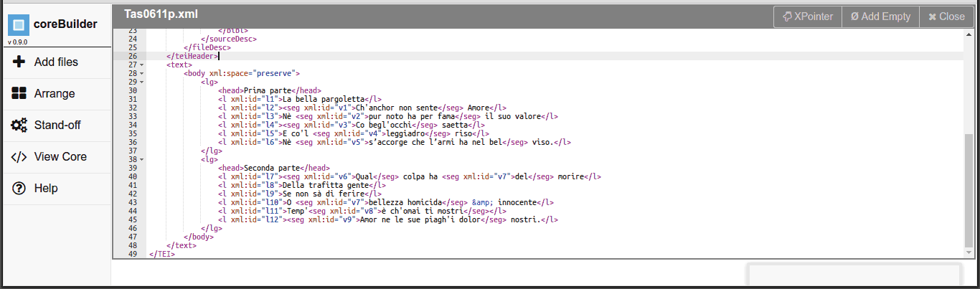The image size is (980, 289).
Task: Open the XPointer tool
Action: pyautogui.click(x=808, y=16)
